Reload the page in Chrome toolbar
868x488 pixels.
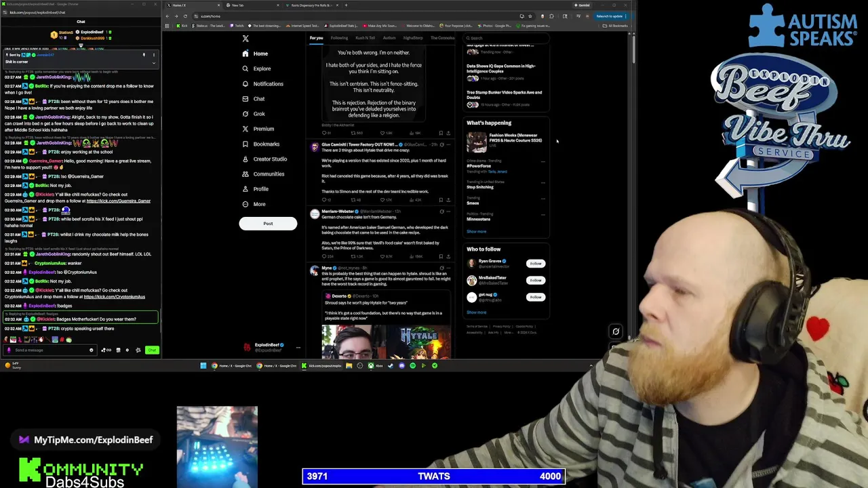[185, 16]
